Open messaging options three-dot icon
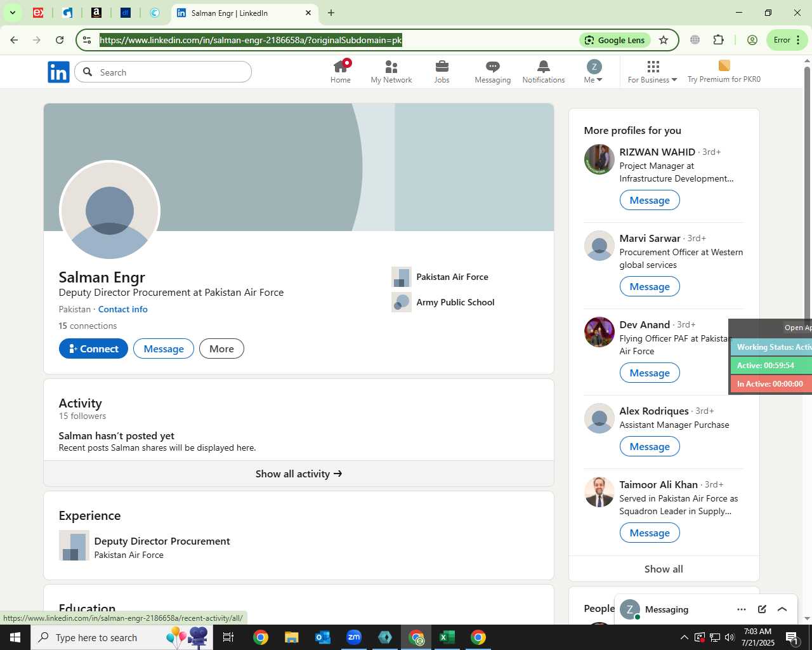 [742, 609]
